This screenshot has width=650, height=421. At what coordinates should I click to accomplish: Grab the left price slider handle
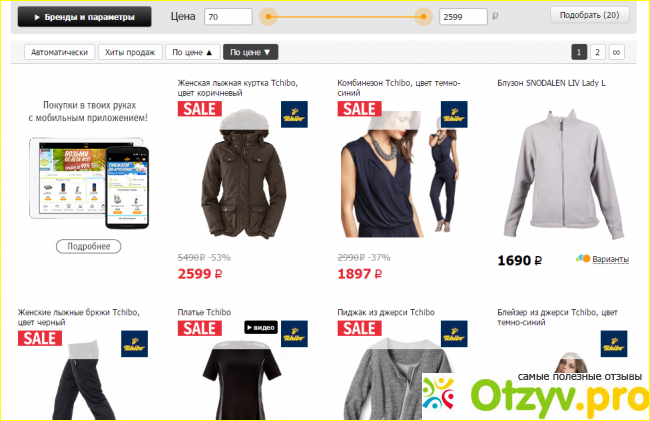[x=268, y=17]
